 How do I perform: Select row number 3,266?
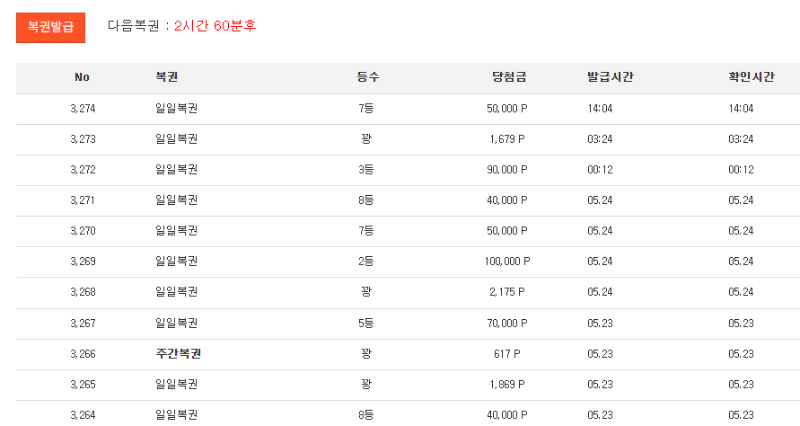pyautogui.click(x=83, y=354)
